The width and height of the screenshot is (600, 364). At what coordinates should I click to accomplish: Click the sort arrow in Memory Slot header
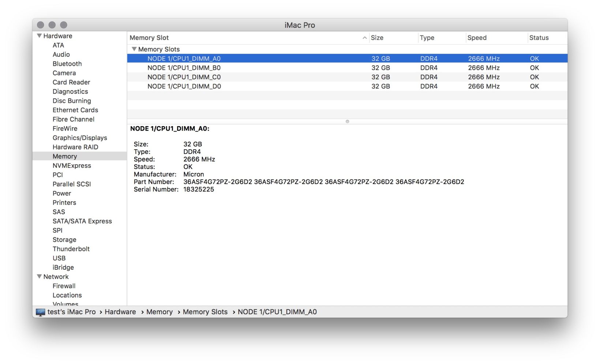point(364,38)
